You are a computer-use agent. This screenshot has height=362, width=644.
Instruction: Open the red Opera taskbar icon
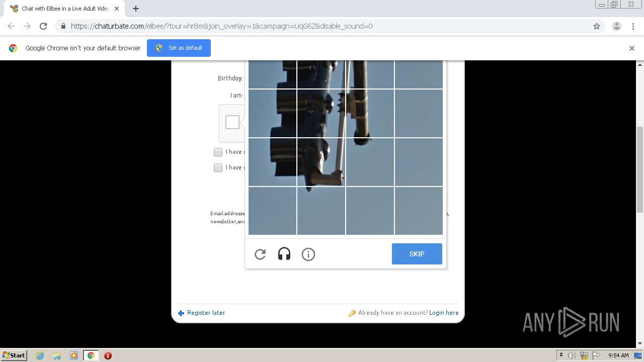pyautogui.click(x=108, y=355)
